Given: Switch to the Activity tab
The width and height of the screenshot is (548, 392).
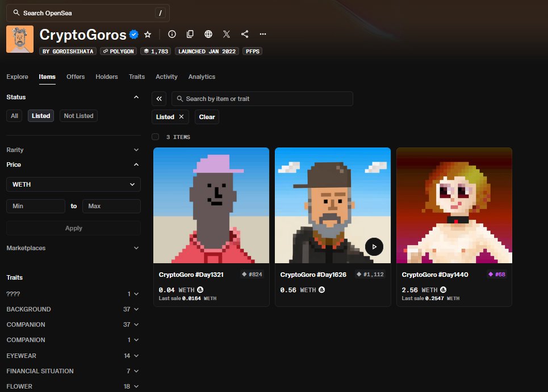Looking at the screenshot, I should click(166, 77).
